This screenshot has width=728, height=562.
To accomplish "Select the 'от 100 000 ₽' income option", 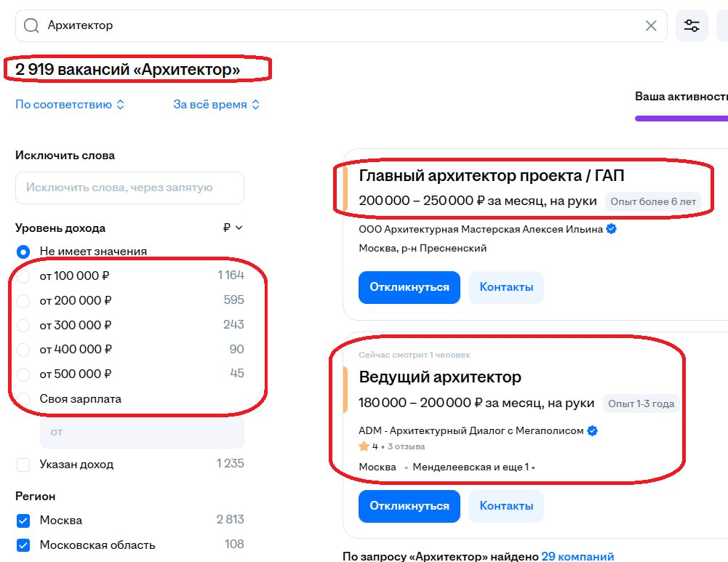I will [x=23, y=276].
